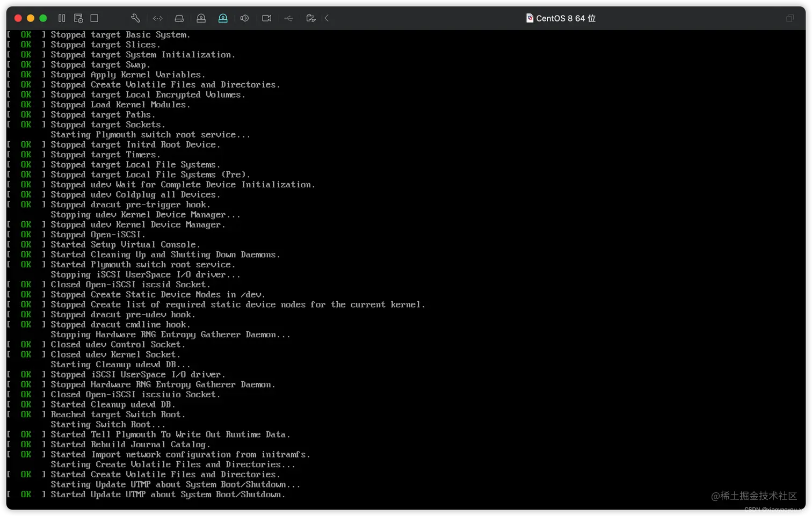Click line "Stopped Open-iSCSI."
The height and width of the screenshot is (516, 812).
(98, 235)
